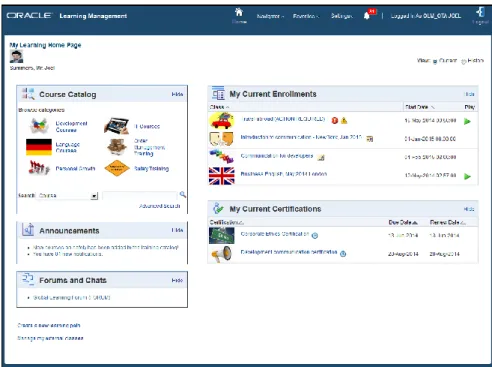Viewport: 492px width, 367px height.
Task: Open the Advanced Search link
Action: (x=160, y=206)
